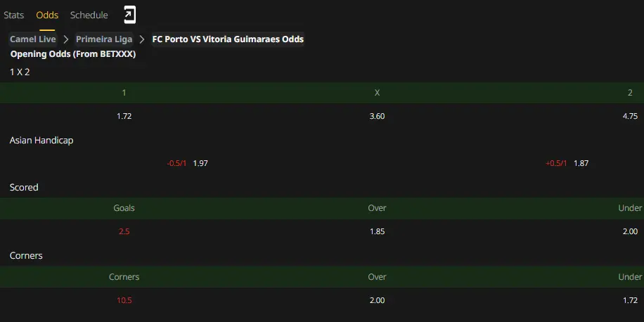Click the chevron after Primeira Liga
The height and width of the screenshot is (322, 644).
(142, 39)
